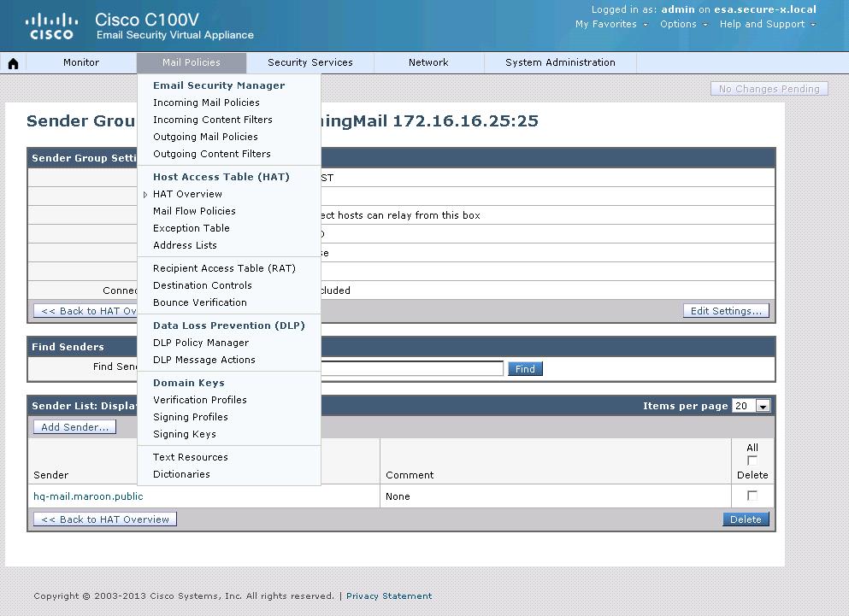The width and height of the screenshot is (849, 616).
Task: Open the Exception Table entry
Action: 192,228
